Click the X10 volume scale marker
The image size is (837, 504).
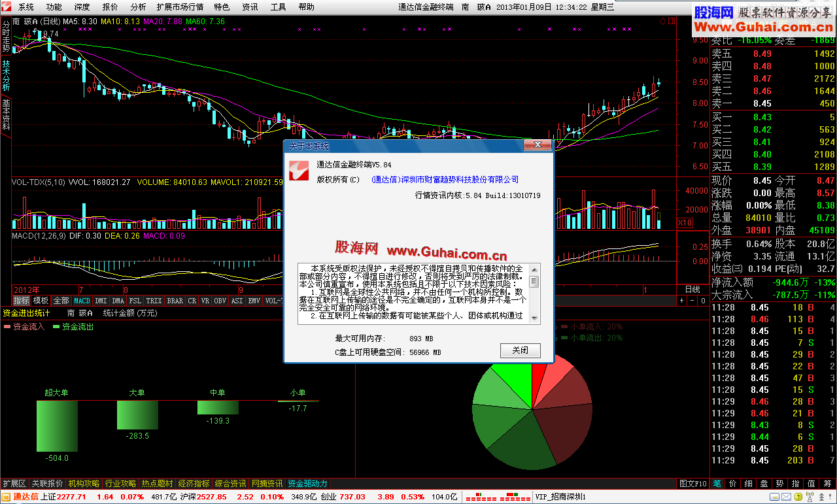tap(685, 223)
